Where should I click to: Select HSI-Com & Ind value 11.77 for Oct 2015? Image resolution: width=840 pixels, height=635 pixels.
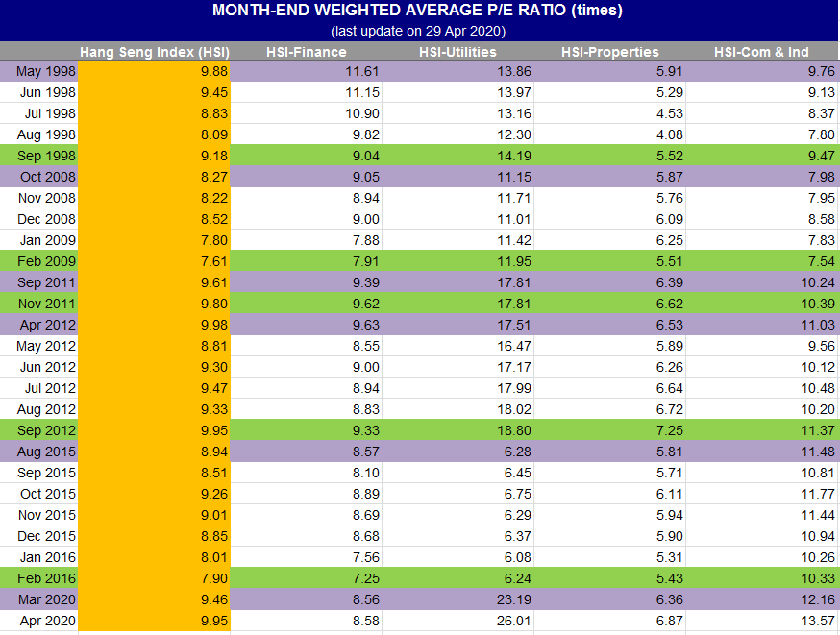[x=818, y=494]
